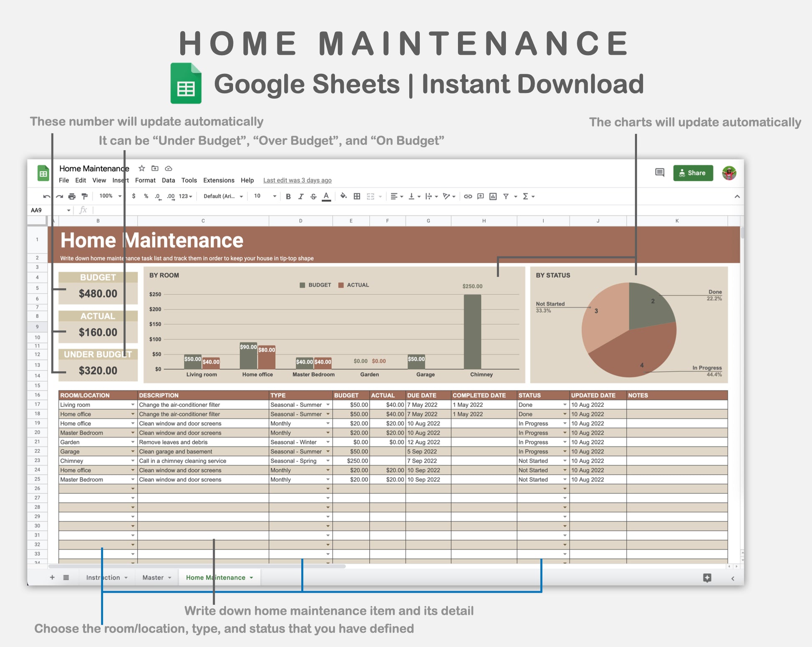Click the print icon in toolbar
Screen dimensions: 812x647
tap(72, 196)
